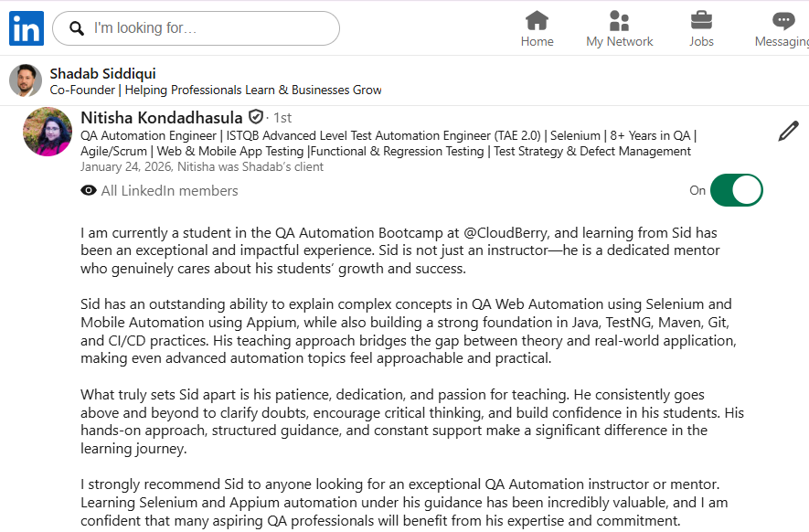
Task: Open Messaging from the nav bar
Action: click(782, 28)
